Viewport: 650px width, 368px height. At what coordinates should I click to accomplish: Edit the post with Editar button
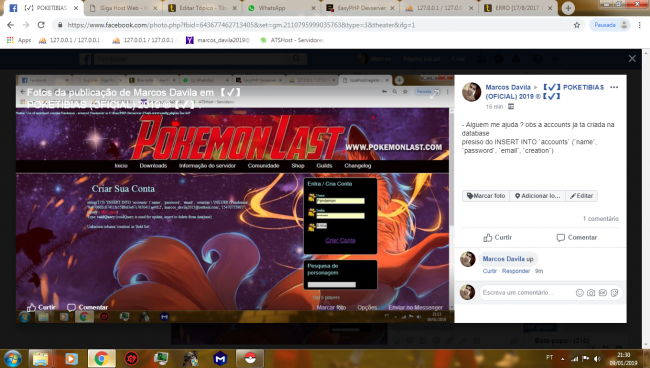click(x=582, y=196)
